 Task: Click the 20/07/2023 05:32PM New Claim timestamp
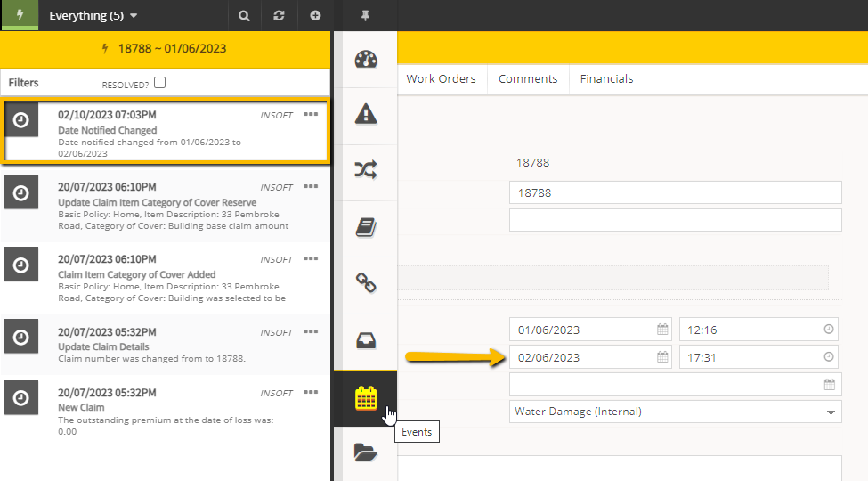[x=107, y=392]
